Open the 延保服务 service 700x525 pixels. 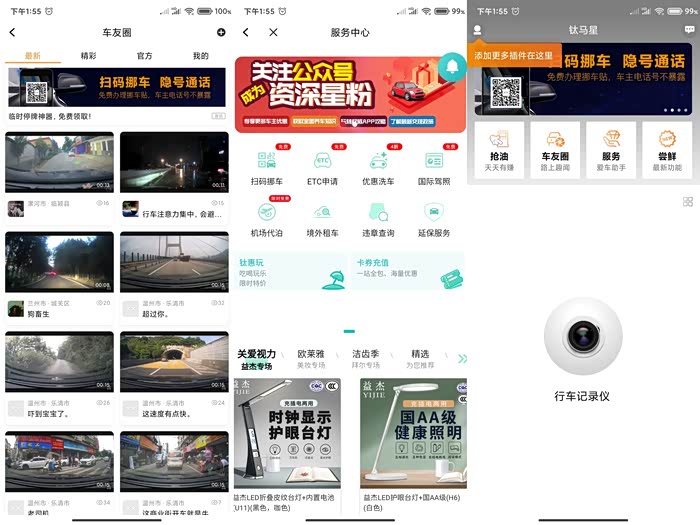point(434,220)
